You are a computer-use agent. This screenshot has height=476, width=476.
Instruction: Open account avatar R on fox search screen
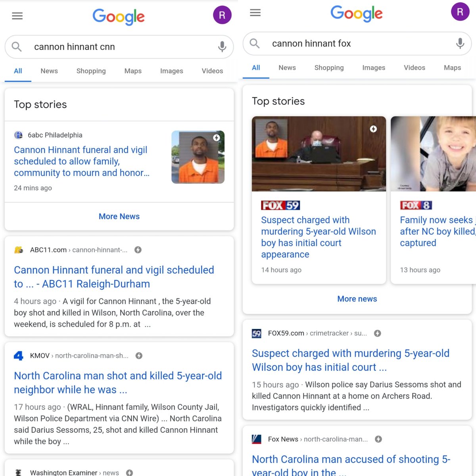(460, 12)
